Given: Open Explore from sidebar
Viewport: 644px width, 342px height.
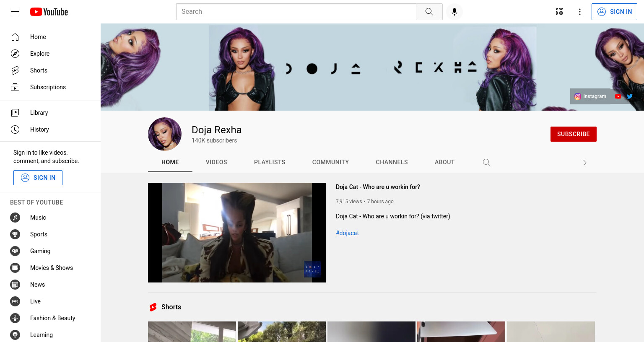Looking at the screenshot, I should (x=50, y=54).
